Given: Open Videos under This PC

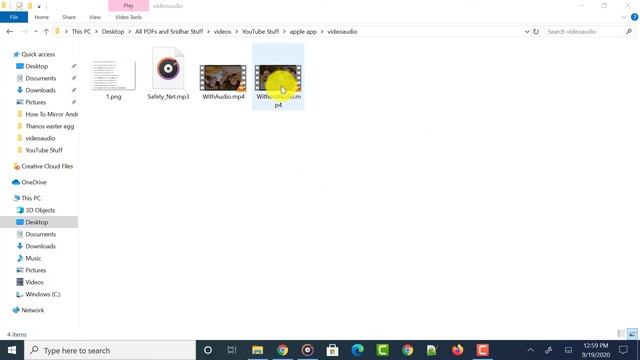Looking at the screenshot, I should coord(34,282).
